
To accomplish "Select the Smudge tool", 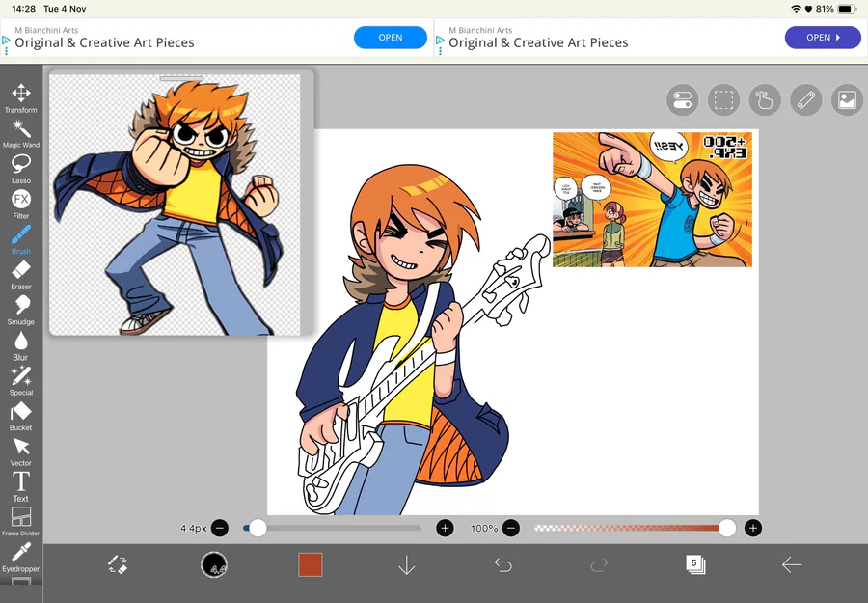I will point(21,311).
